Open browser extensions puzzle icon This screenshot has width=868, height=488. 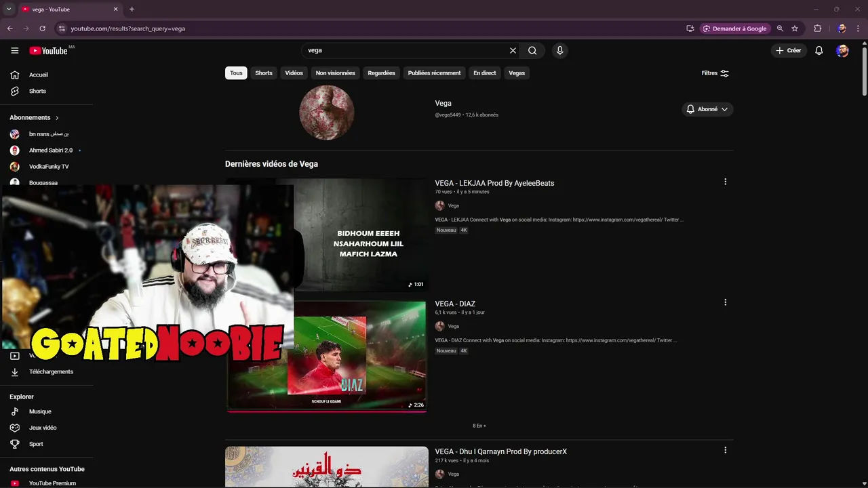817,28
